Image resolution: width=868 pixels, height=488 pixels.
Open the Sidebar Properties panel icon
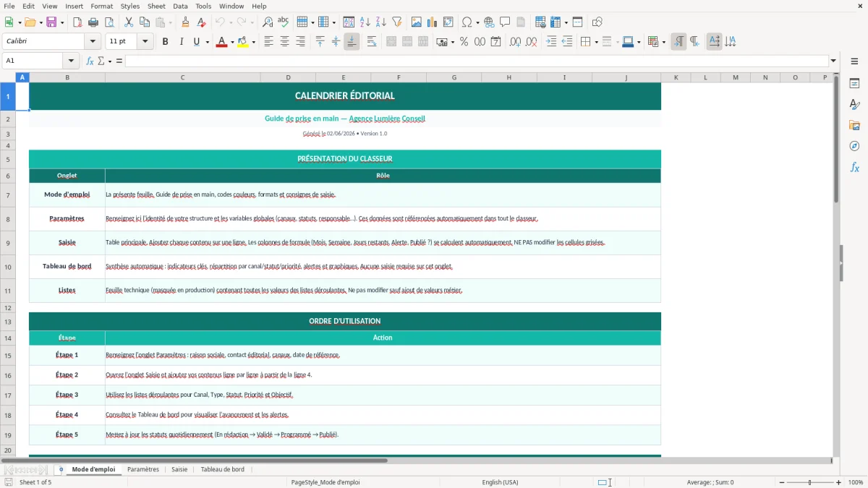tap(854, 84)
